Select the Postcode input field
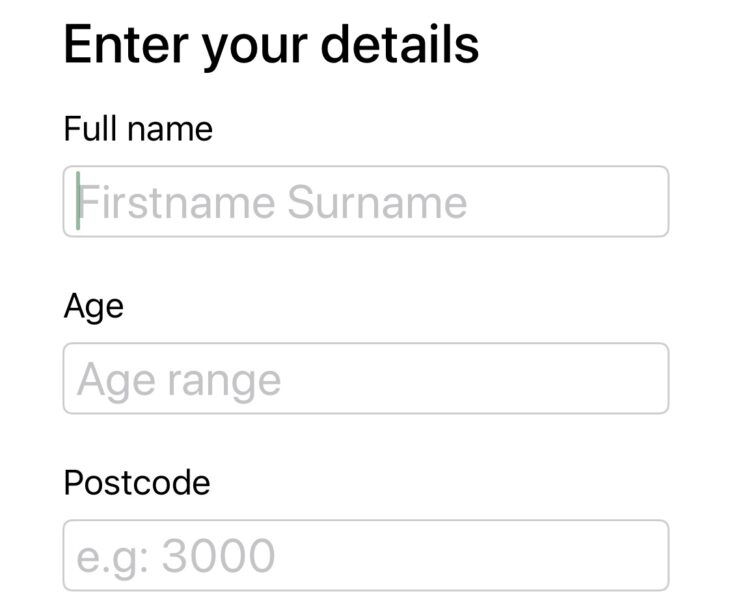 pos(365,555)
